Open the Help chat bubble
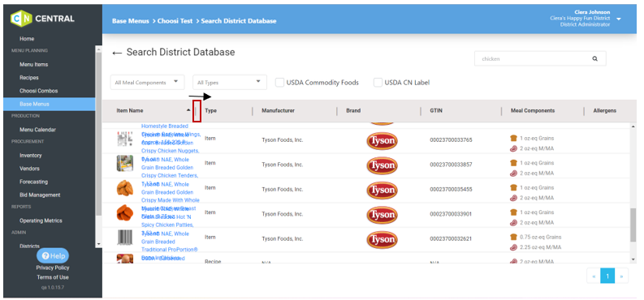Screen dimensions: 644x300 [x=53, y=255]
